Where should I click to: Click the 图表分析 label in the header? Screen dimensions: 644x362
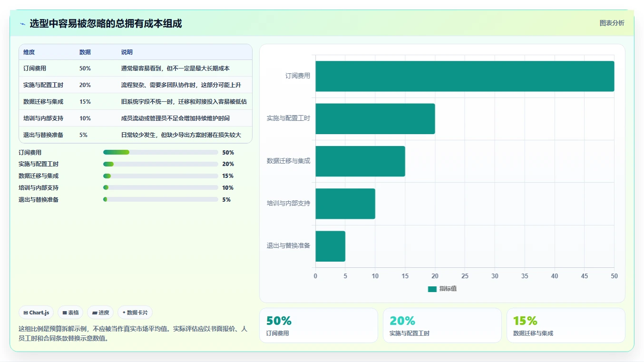[x=612, y=23]
